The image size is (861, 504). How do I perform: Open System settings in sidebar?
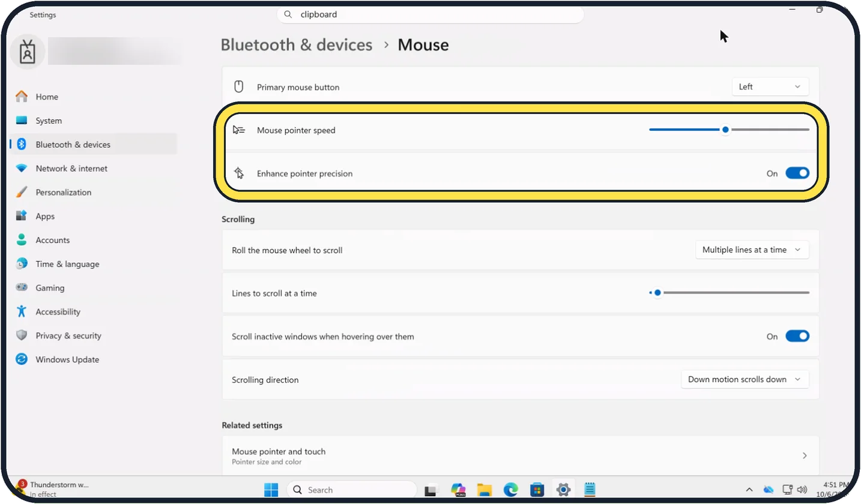[x=49, y=121]
